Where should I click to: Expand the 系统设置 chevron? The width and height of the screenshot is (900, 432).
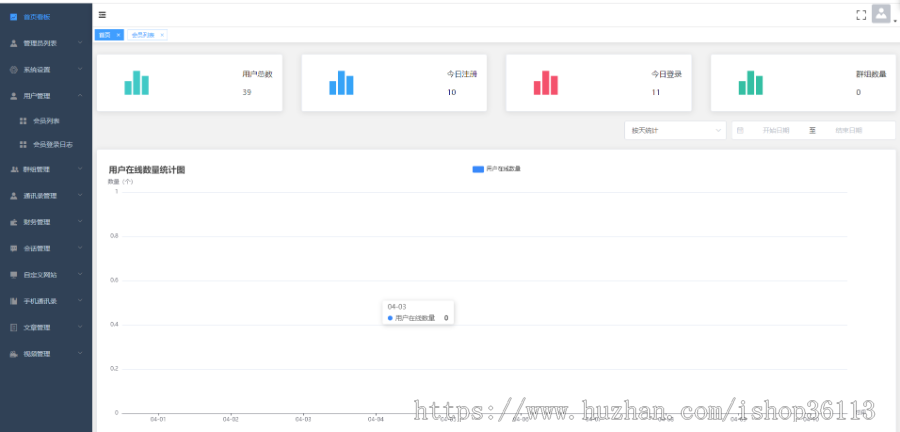coord(80,69)
